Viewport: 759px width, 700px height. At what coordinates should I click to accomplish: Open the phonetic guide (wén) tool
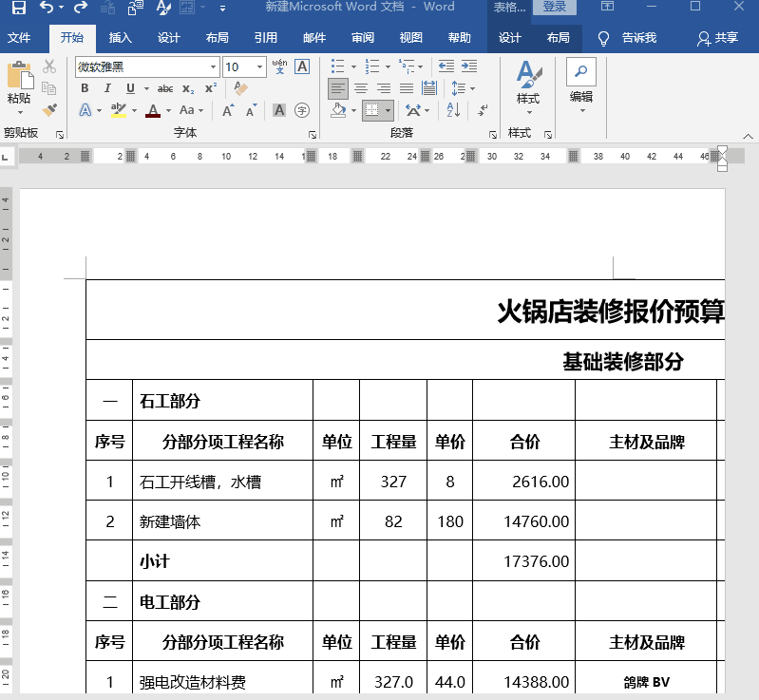click(x=280, y=66)
